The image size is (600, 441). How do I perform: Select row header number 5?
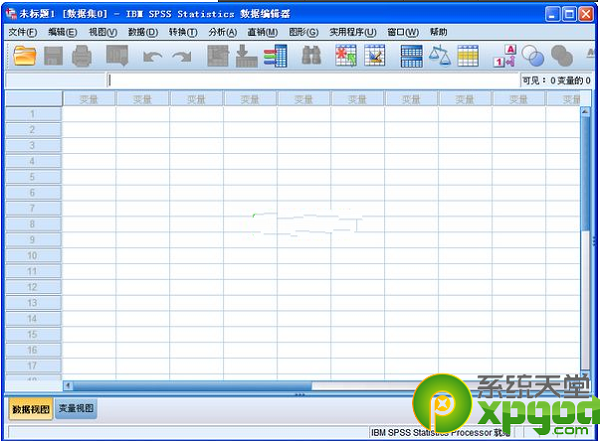(x=33, y=177)
